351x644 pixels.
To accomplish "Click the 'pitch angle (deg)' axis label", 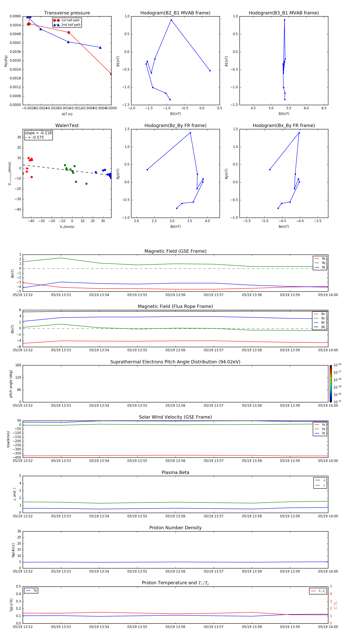I will click(11, 384).
